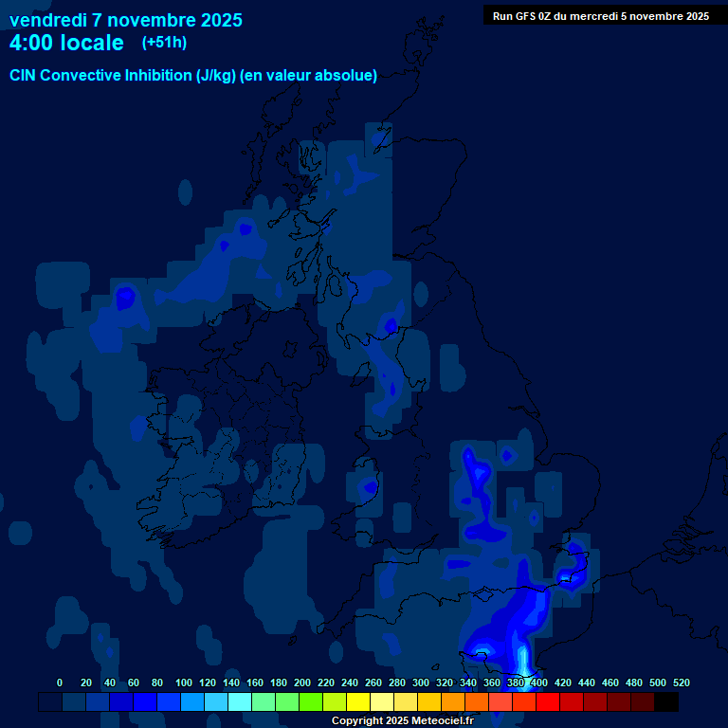728x728 pixels.
Task: Click the 4:00 locale time label
Action: click(x=66, y=43)
